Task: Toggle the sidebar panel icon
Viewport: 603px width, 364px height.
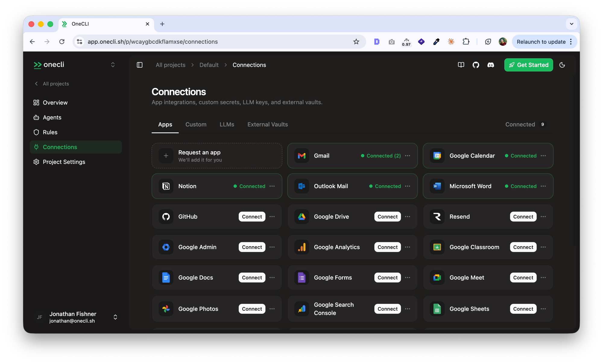Action: pyautogui.click(x=140, y=65)
